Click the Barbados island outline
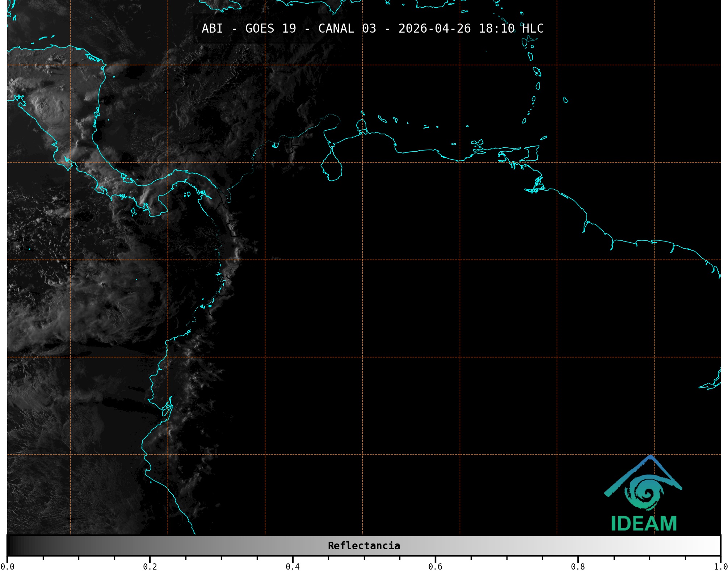Screen dimensions: 728x571 click(565, 100)
